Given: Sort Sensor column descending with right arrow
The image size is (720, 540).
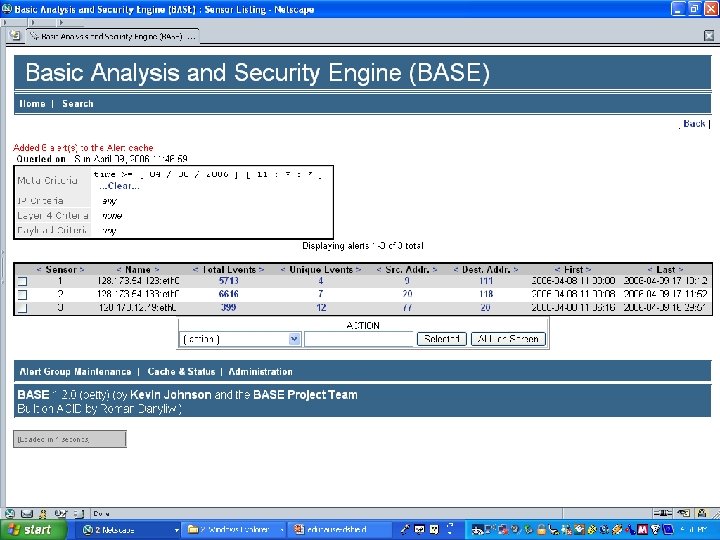Looking at the screenshot, I should coord(82,270).
